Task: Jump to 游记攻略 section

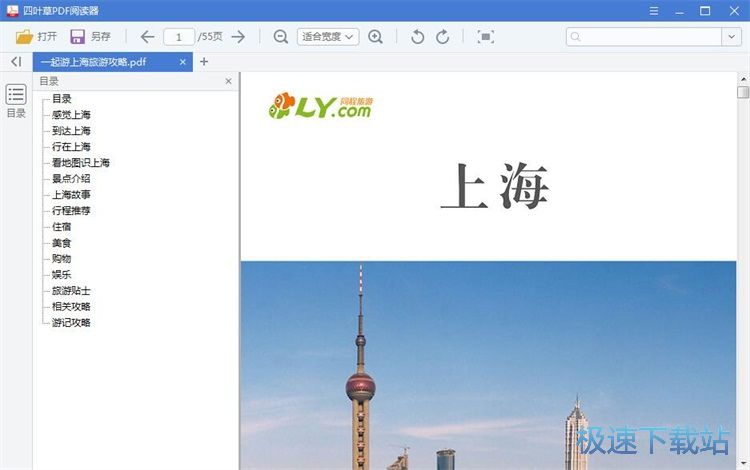Action: click(x=71, y=323)
